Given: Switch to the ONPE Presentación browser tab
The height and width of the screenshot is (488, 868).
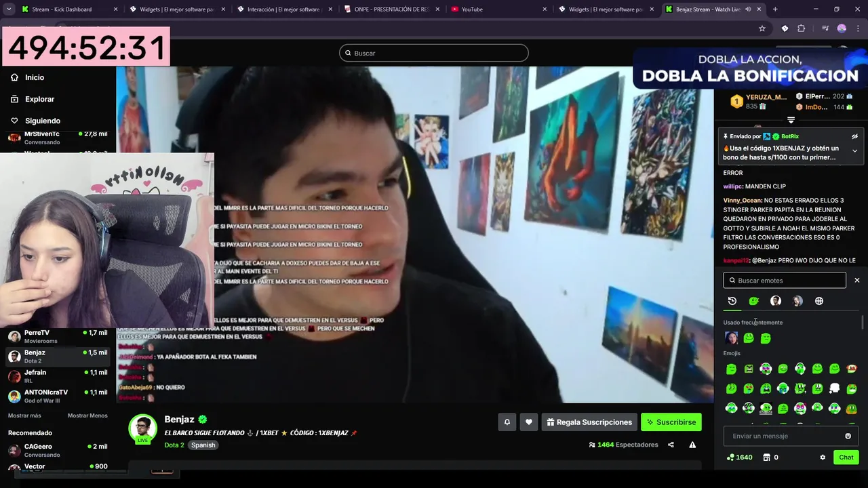Looking at the screenshot, I should 391,9.
